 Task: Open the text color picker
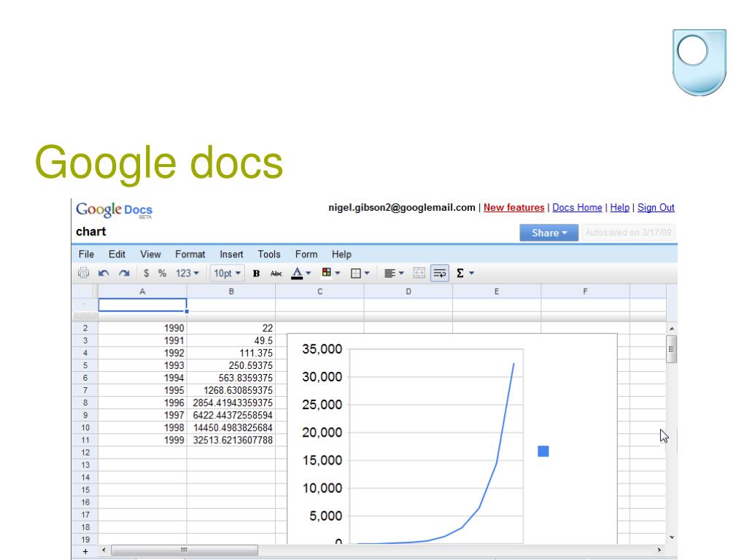tap(301, 273)
